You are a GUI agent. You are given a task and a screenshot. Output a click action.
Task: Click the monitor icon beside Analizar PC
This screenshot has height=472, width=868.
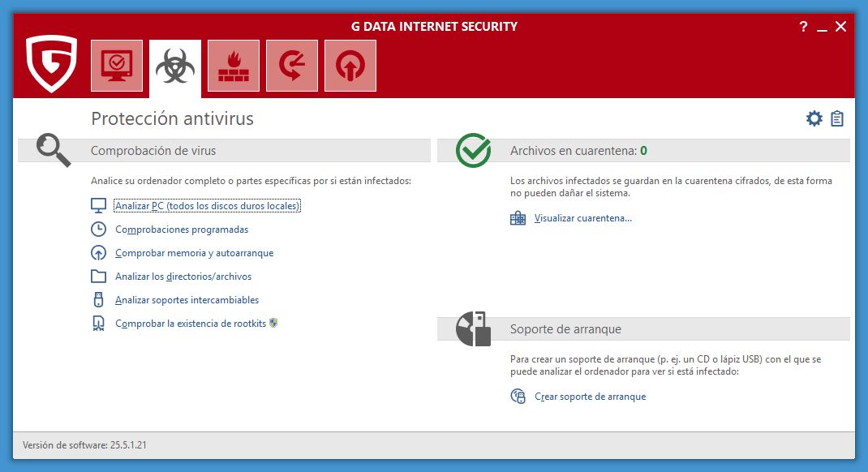[x=98, y=205]
